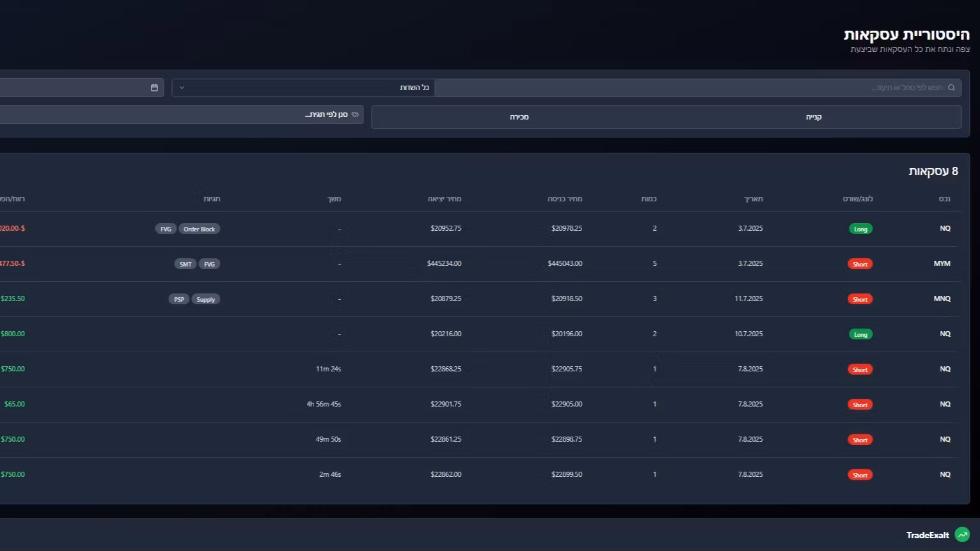Click the calendar icon in date field
The width and height of the screenshot is (980, 551).
click(x=154, y=88)
